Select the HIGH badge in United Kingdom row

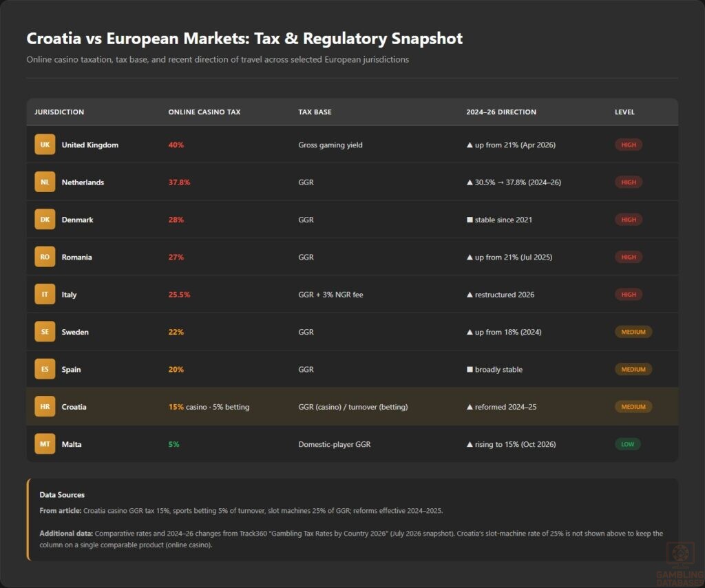click(x=629, y=145)
